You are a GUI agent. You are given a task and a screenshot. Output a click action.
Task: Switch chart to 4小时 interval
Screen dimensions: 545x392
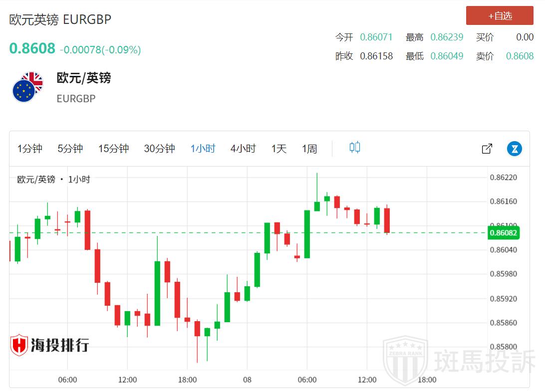point(243,149)
